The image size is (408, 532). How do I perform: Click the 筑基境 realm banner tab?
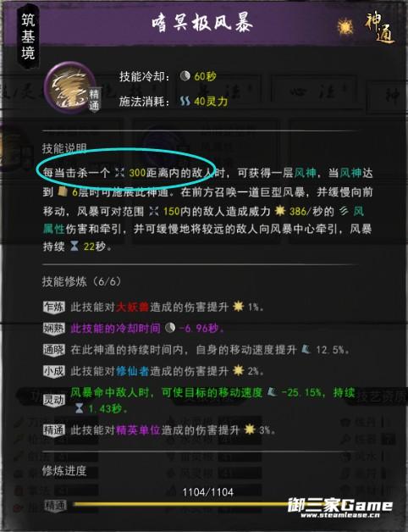28,36
